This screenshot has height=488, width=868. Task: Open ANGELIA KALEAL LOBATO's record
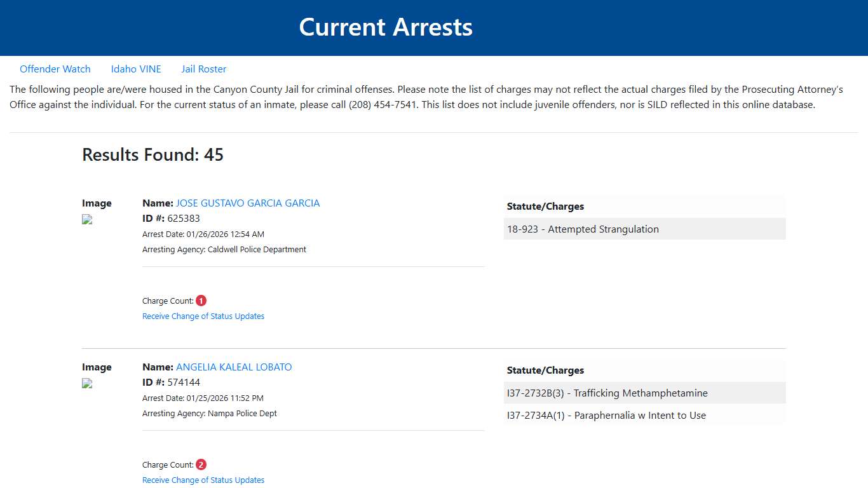pos(234,367)
